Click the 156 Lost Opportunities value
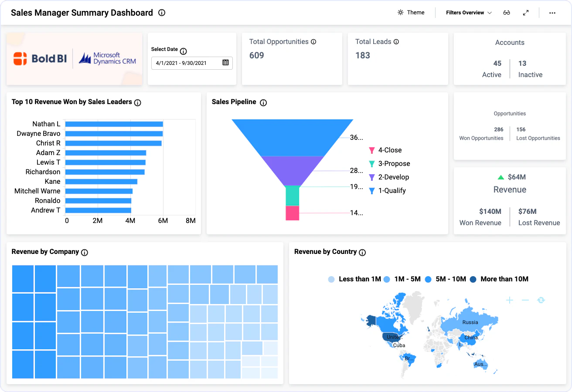572x392 pixels. point(521,129)
